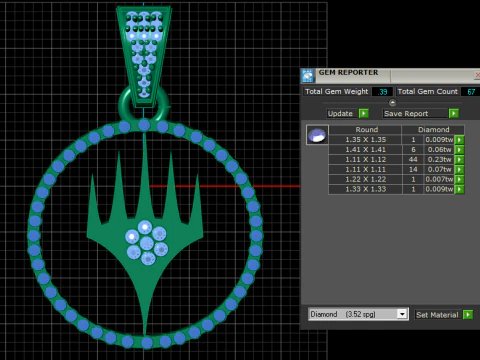Select the 1.41 X 1.41 size cell
The image size is (480, 360).
coord(366,150)
